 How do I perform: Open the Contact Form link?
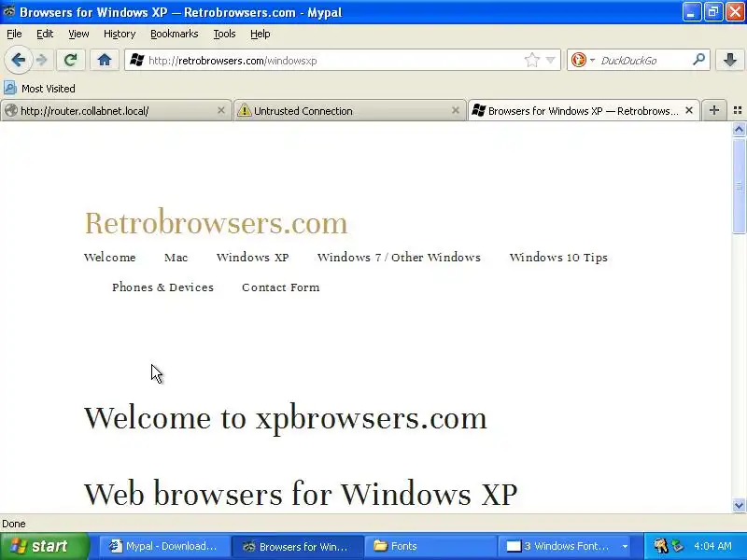[281, 287]
